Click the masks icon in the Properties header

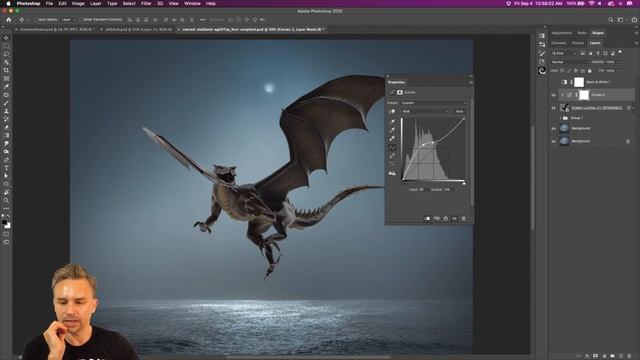pyautogui.click(x=400, y=93)
